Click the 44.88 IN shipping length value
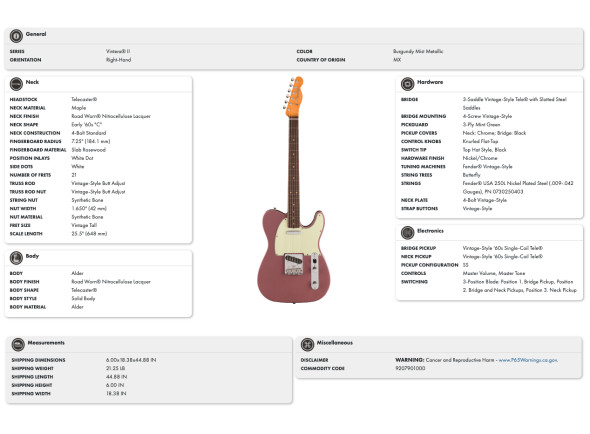590x434 pixels. coord(116,376)
